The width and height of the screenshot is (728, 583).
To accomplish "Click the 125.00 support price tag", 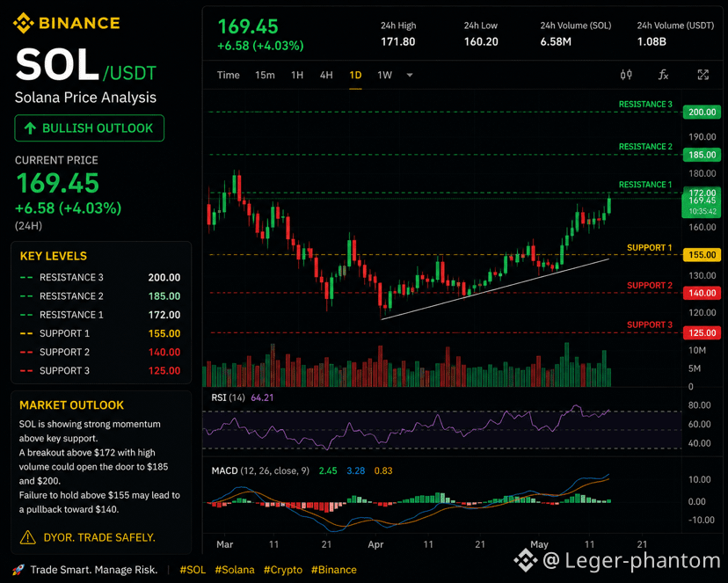I will point(702,332).
